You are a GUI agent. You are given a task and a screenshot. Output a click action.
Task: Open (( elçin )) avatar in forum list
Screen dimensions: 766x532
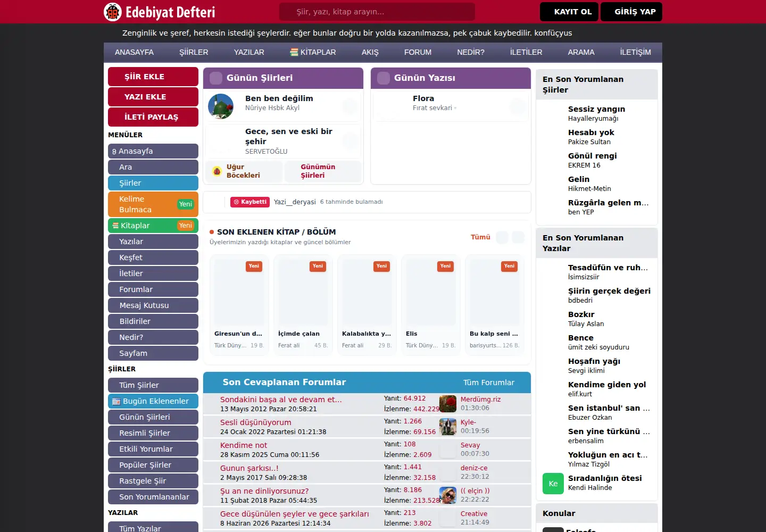pos(448,495)
